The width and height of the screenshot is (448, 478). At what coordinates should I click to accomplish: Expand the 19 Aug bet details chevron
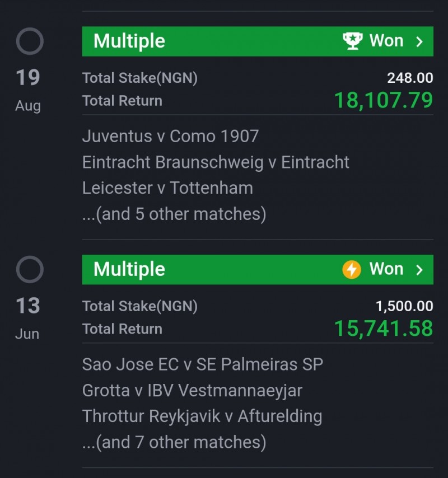click(x=419, y=41)
